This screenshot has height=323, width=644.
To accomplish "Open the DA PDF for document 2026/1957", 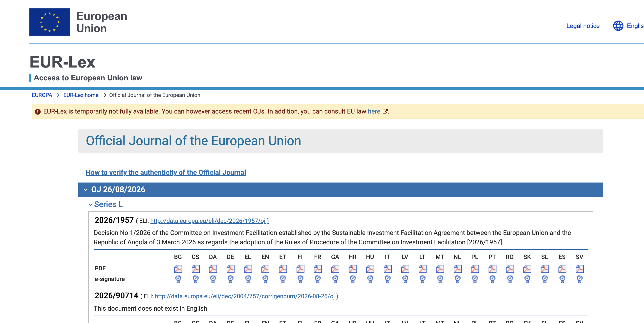I will coord(213,269).
